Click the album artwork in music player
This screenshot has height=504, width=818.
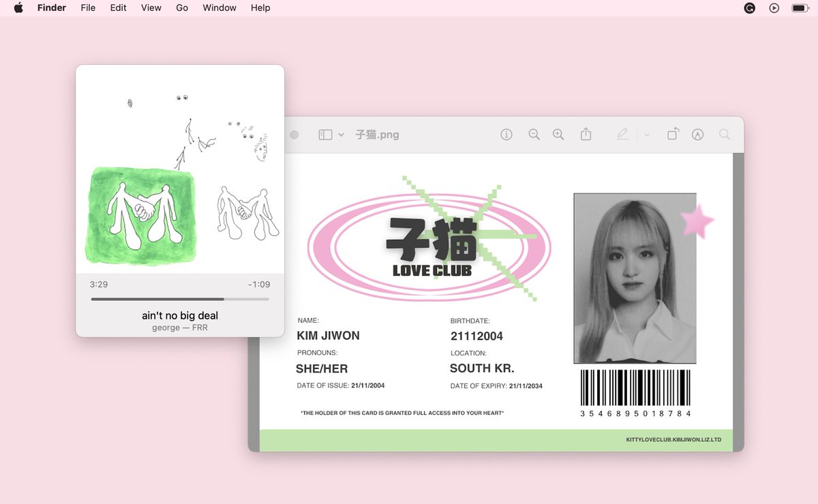pos(180,170)
